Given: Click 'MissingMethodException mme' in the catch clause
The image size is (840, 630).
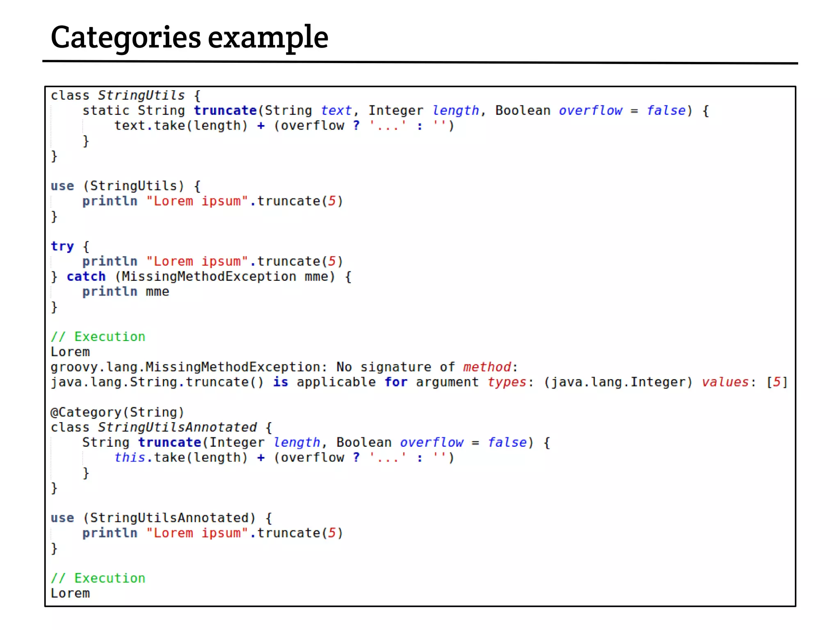Looking at the screenshot, I should 225,277.
